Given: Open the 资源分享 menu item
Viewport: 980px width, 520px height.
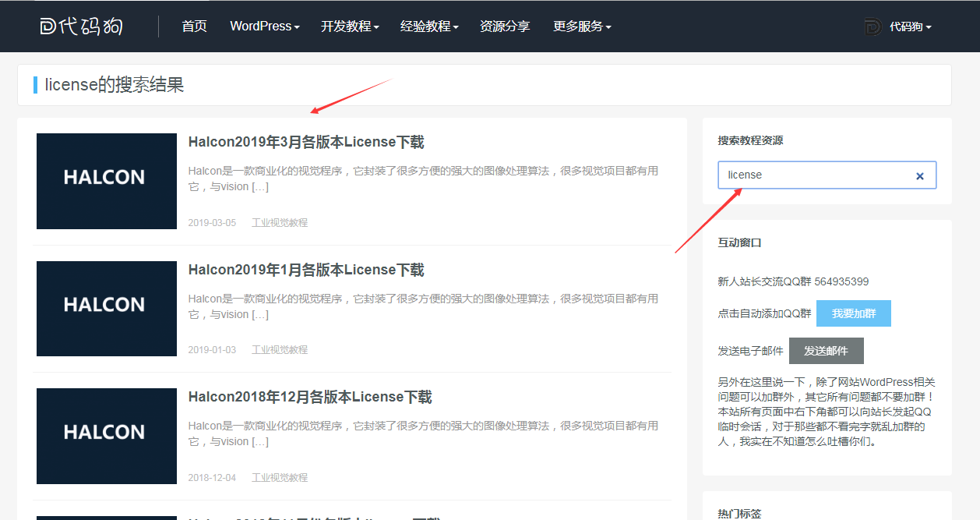Looking at the screenshot, I should click(505, 27).
